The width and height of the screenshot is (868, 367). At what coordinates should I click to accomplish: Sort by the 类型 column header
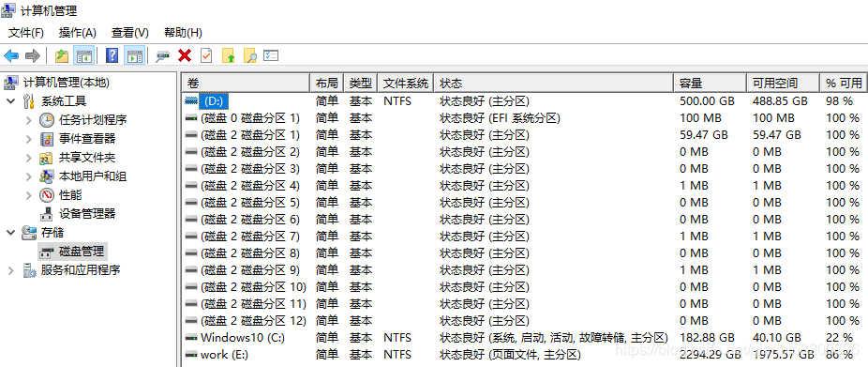[x=361, y=84]
